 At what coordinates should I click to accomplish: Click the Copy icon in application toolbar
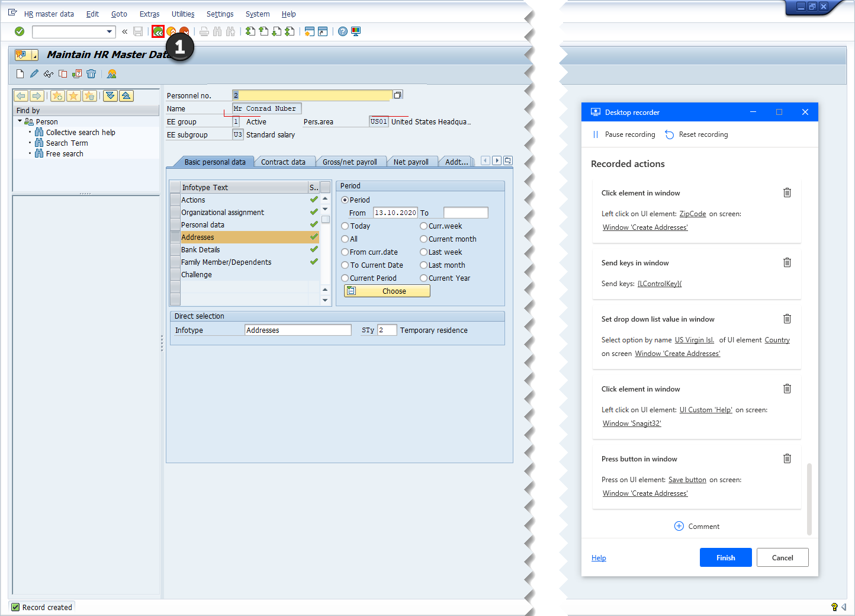click(x=63, y=73)
